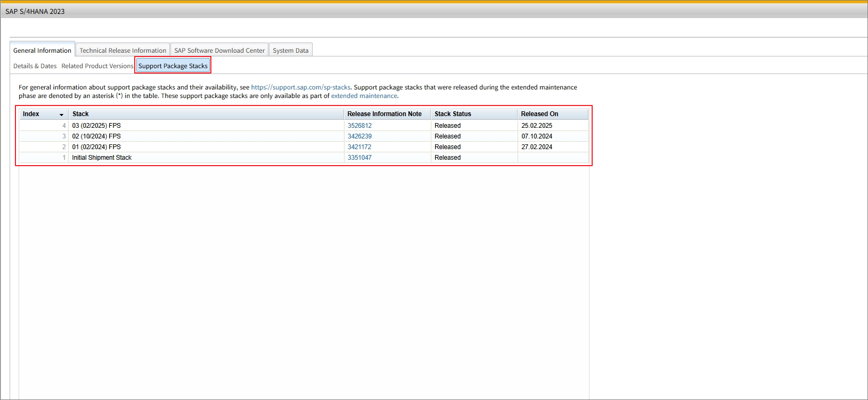Click Released status of 02 (10/2024) row
This screenshot has width=868, height=400.
coord(447,136)
